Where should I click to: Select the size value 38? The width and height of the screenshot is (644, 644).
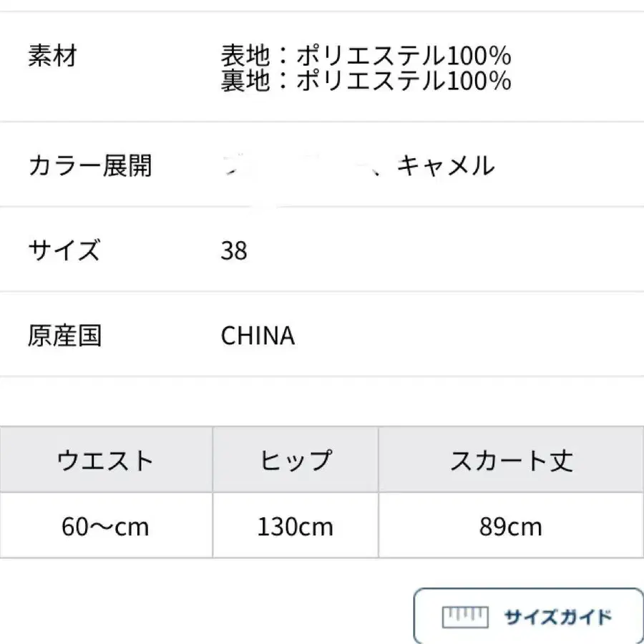click(x=235, y=251)
